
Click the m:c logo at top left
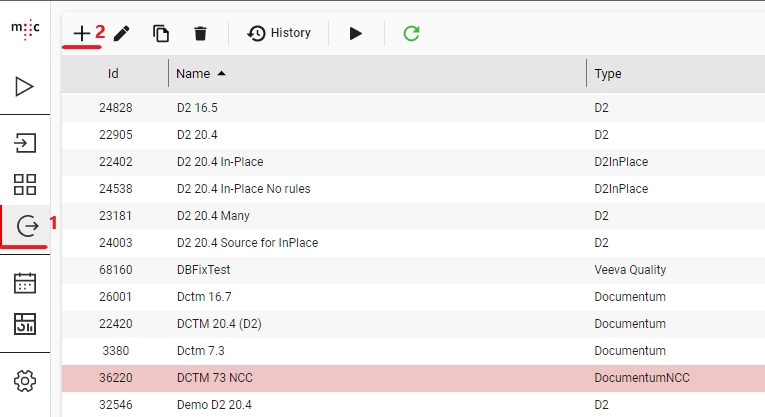tap(25, 29)
